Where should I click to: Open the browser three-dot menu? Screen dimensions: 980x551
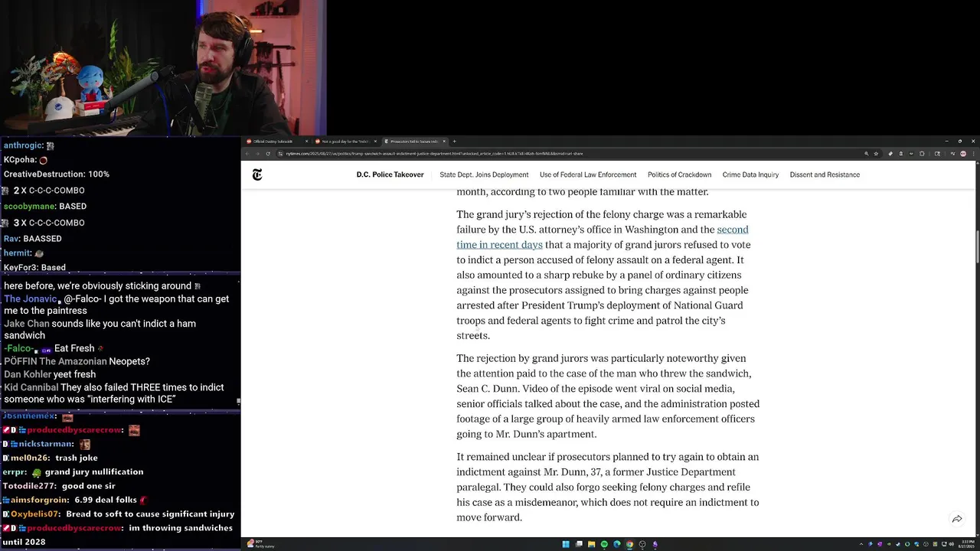(x=973, y=154)
